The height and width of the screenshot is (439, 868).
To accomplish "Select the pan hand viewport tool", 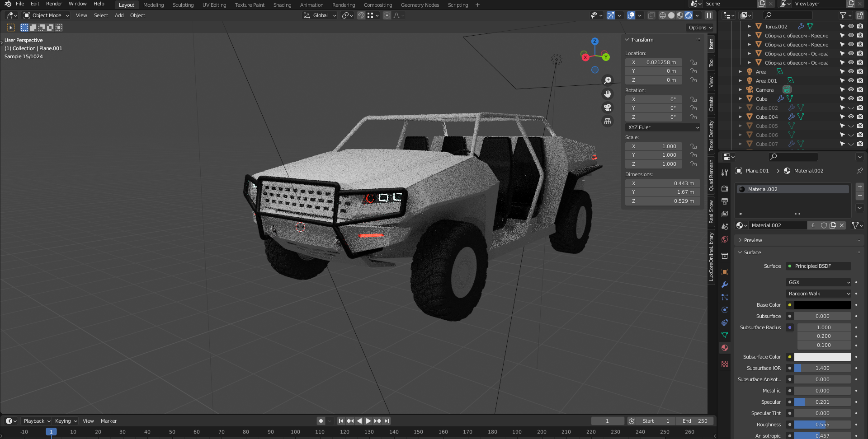I will click(x=608, y=94).
